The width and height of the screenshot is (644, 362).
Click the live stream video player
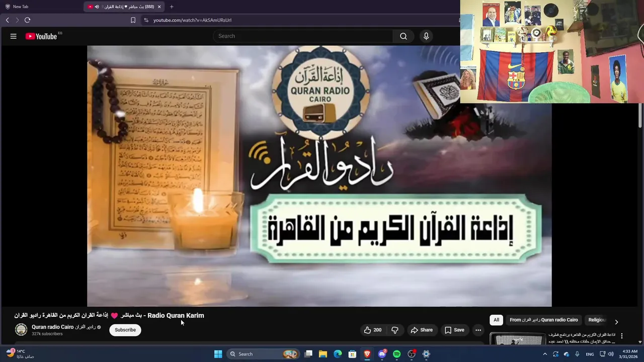pos(319,176)
